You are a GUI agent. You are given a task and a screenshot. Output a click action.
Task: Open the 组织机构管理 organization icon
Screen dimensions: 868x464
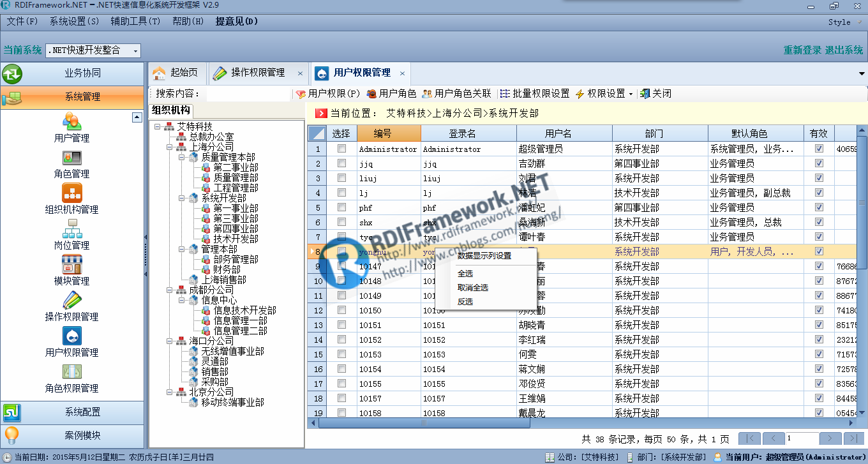(71, 192)
